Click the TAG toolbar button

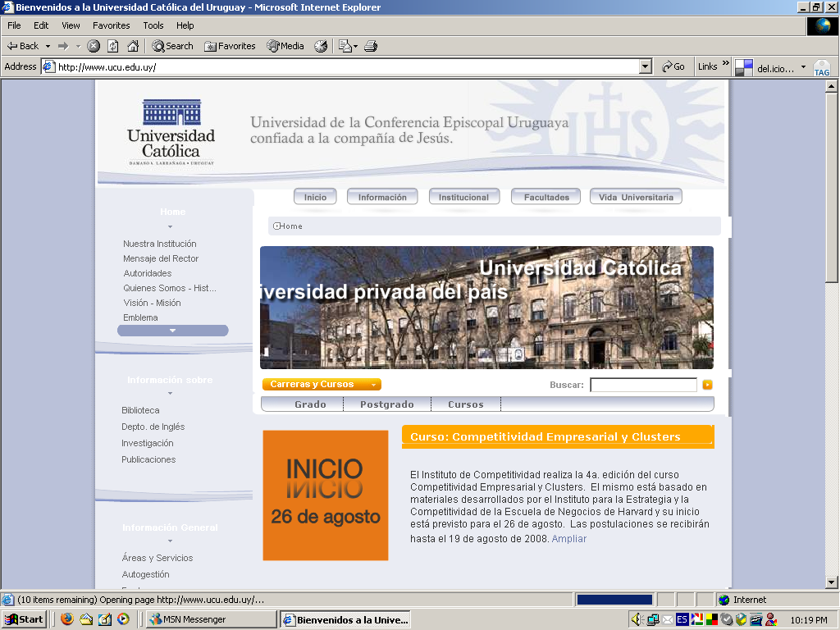(x=822, y=69)
